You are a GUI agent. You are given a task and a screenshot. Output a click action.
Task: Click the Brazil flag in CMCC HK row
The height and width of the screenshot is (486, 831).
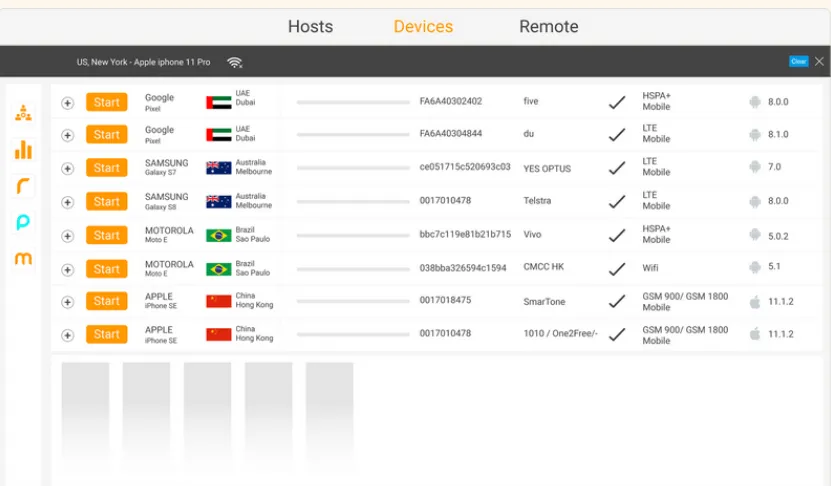(218, 269)
